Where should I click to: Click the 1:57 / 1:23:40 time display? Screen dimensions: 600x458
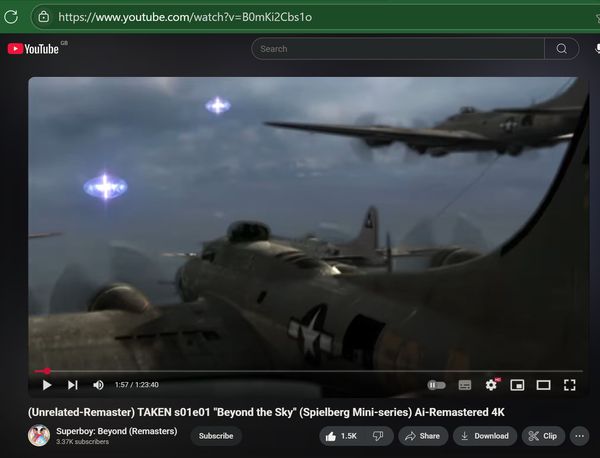coord(137,385)
